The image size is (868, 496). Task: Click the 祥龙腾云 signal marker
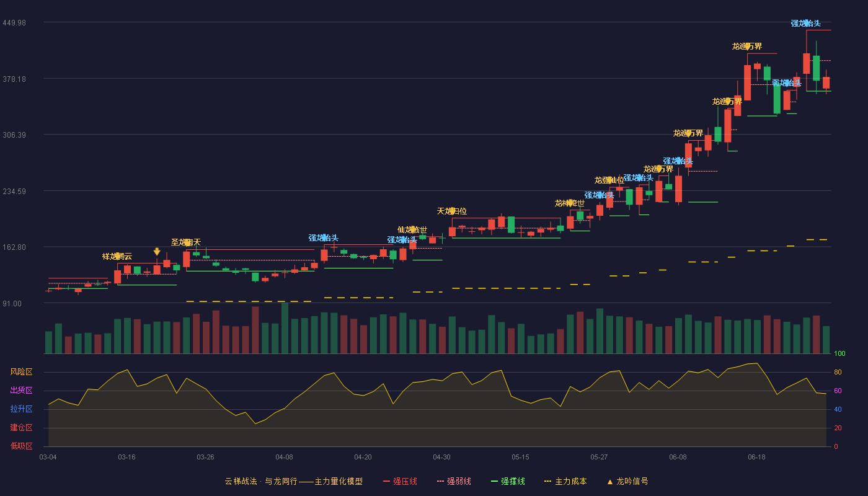117,257
